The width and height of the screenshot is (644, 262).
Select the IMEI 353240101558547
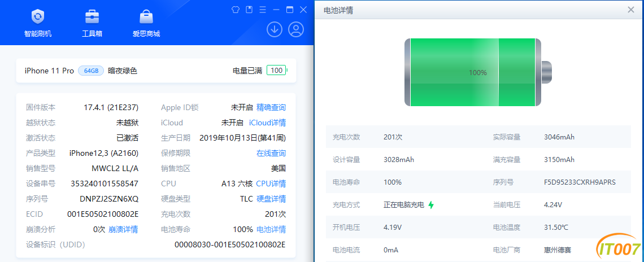point(105,184)
